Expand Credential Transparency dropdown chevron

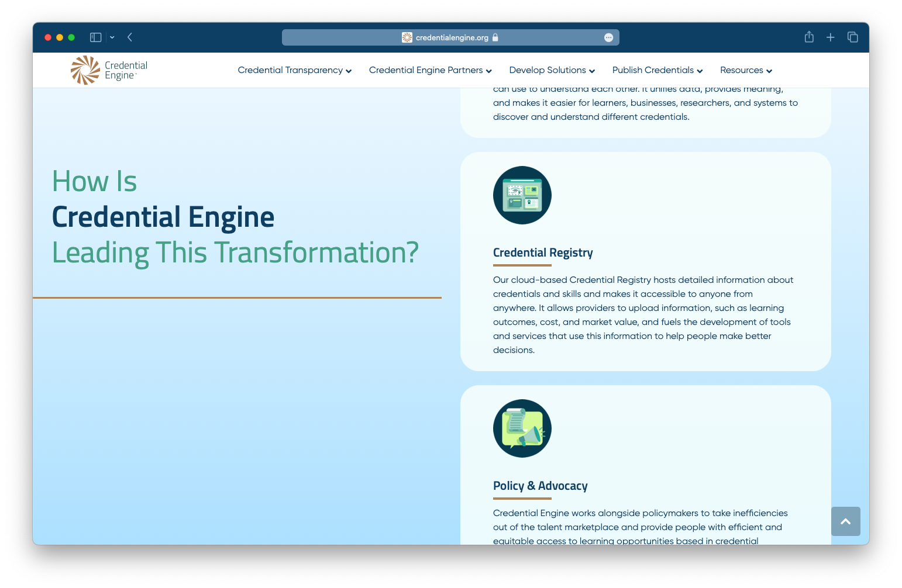(349, 71)
